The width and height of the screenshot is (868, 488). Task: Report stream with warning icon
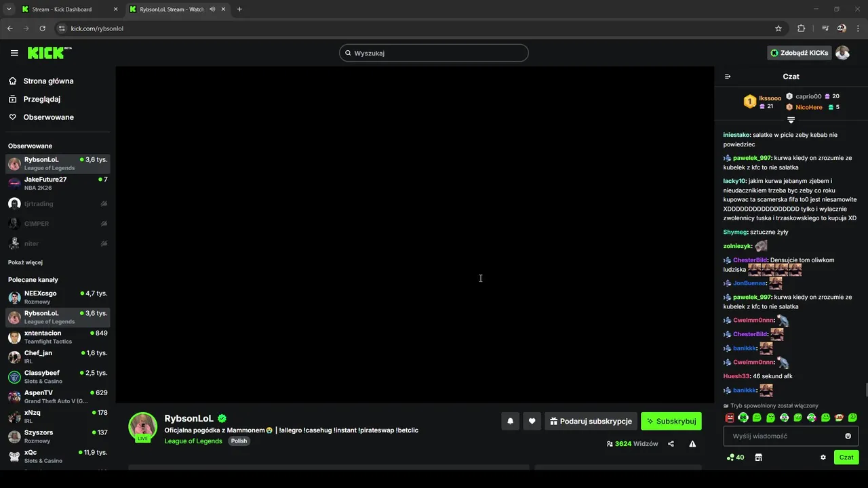tap(692, 444)
